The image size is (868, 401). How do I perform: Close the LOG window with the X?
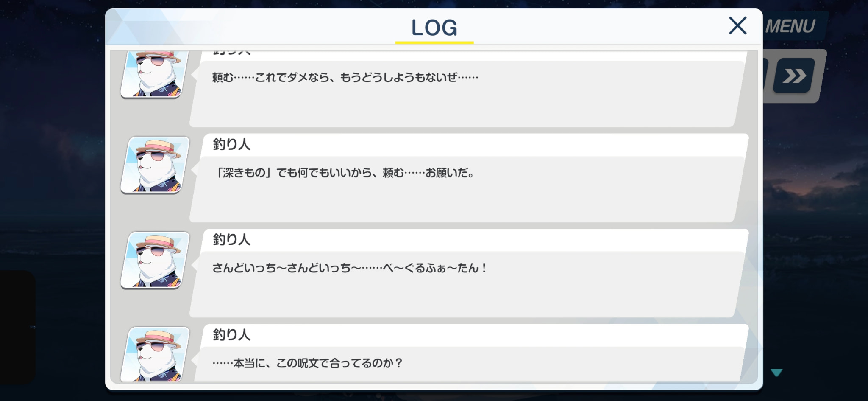[x=737, y=25]
